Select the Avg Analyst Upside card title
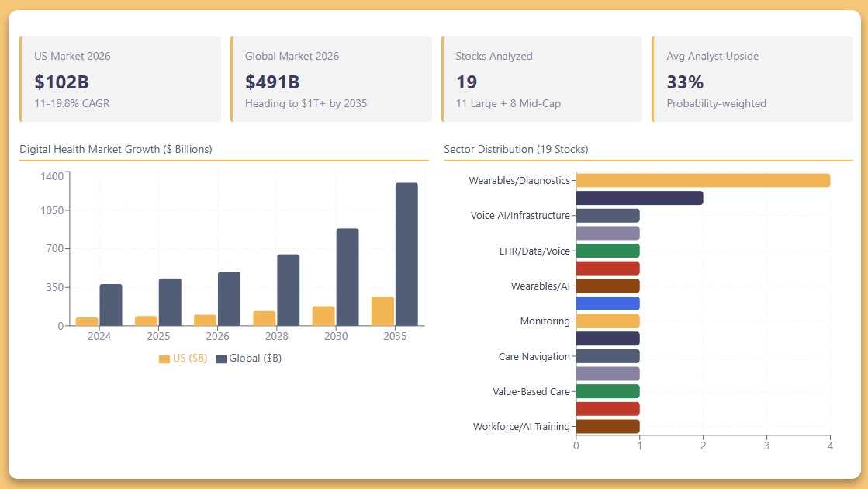868x489 pixels. pos(712,56)
